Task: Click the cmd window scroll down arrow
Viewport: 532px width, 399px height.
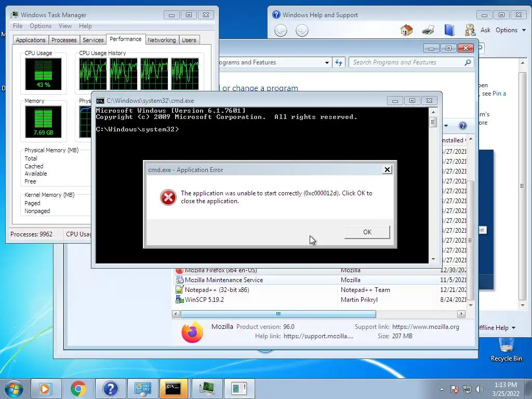Action: 433,259
